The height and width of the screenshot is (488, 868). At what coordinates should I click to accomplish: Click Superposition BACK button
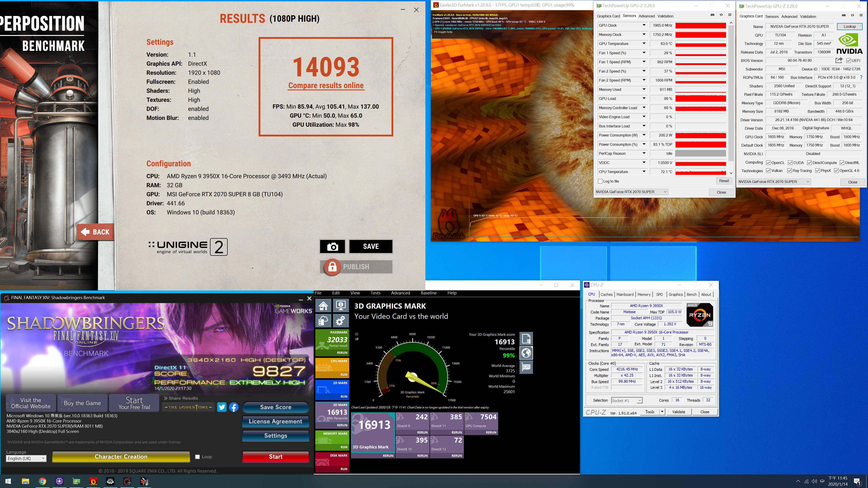(95, 232)
